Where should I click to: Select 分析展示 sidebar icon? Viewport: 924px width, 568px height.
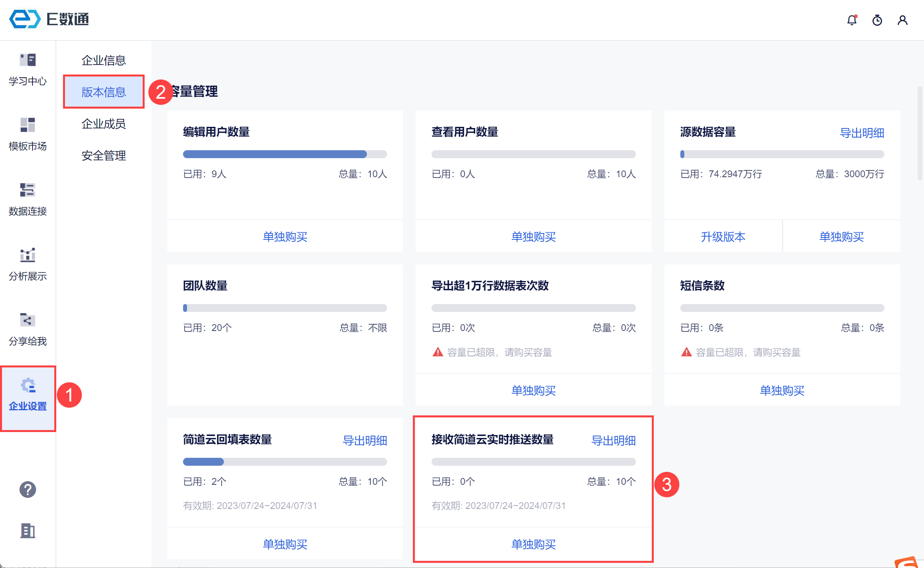28,265
